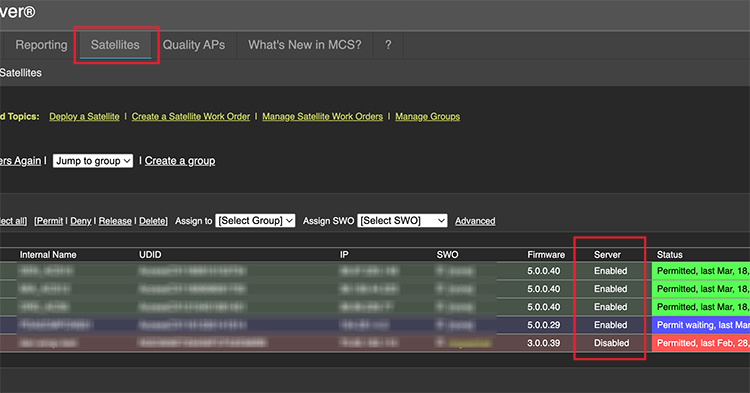
Task: Open Manage Satellite Work Orders link
Action: (x=322, y=117)
